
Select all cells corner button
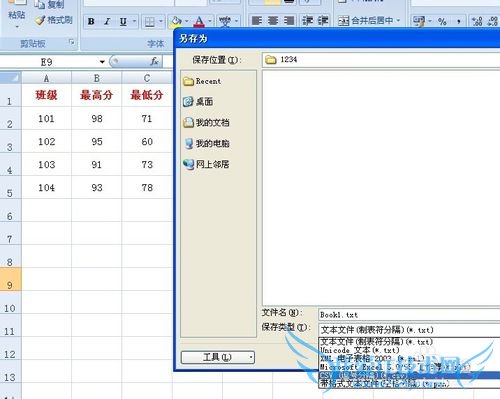tap(11, 78)
